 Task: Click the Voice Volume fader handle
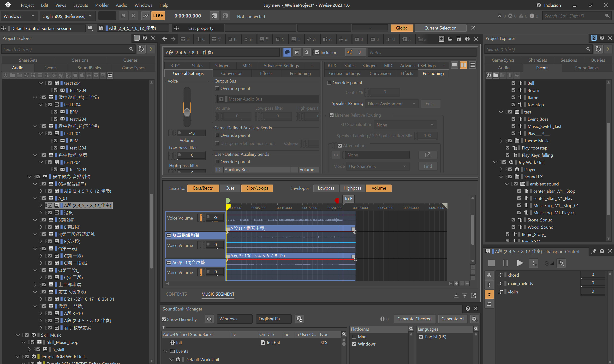pos(187,112)
